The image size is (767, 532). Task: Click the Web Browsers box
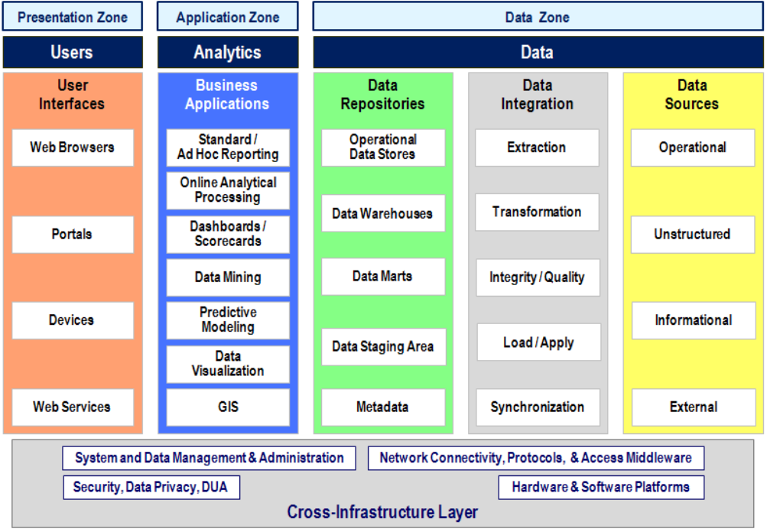pyautogui.click(x=73, y=148)
